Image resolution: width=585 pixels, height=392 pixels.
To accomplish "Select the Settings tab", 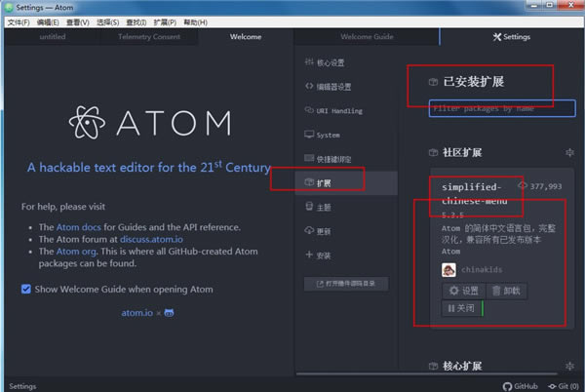I will coord(512,36).
